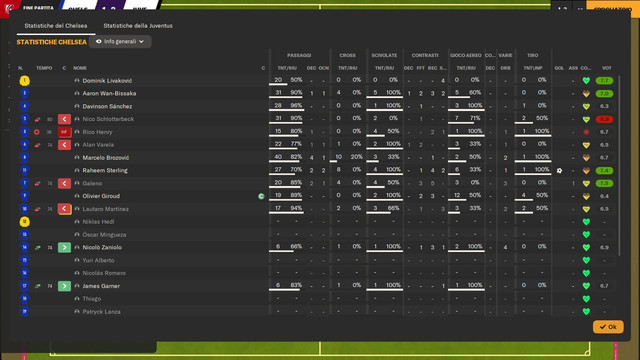The height and width of the screenshot is (360, 640).
Task: Click FINE PARTITA label in top bar
Action: (x=38, y=8)
